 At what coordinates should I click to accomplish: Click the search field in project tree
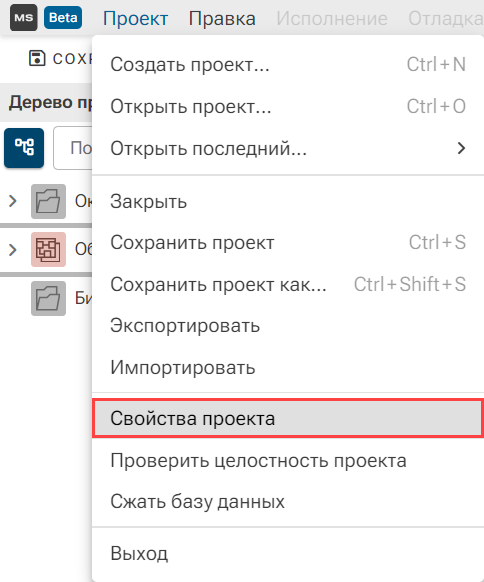[x=73, y=148]
